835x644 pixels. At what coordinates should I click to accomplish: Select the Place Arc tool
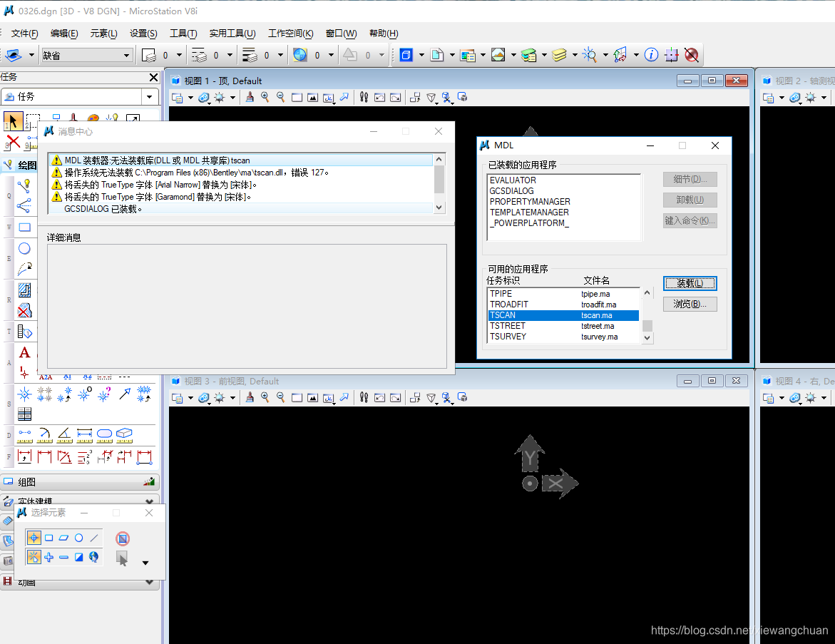tap(24, 269)
